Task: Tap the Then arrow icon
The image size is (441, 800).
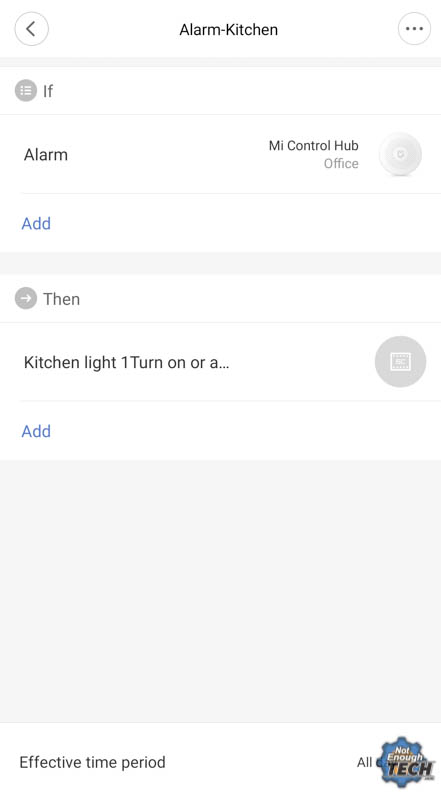Action: click(x=26, y=298)
